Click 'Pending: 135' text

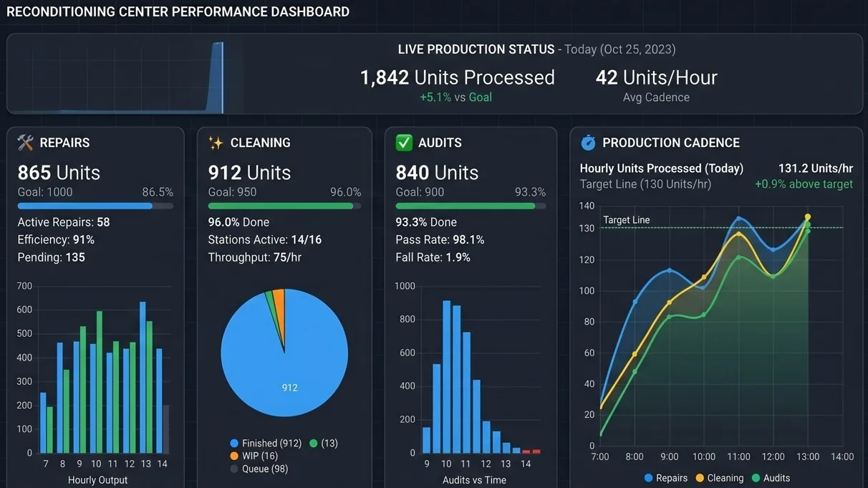(x=51, y=257)
